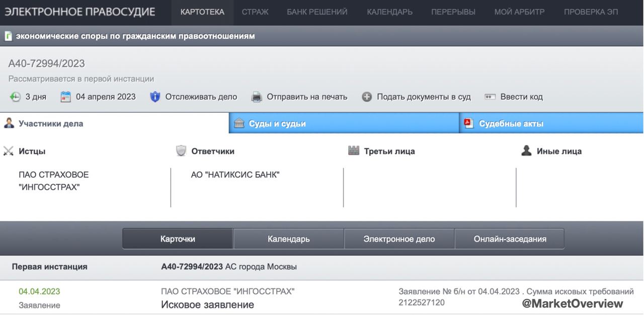644x315 pixels.
Task: Switch to the Календарь view button
Action: pyautogui.click(x=289, y=239)
